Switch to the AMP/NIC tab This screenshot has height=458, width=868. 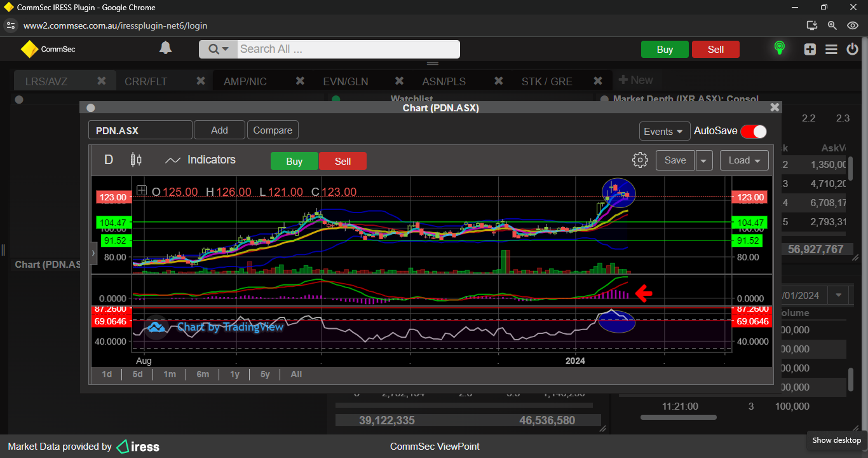[245, 81]
